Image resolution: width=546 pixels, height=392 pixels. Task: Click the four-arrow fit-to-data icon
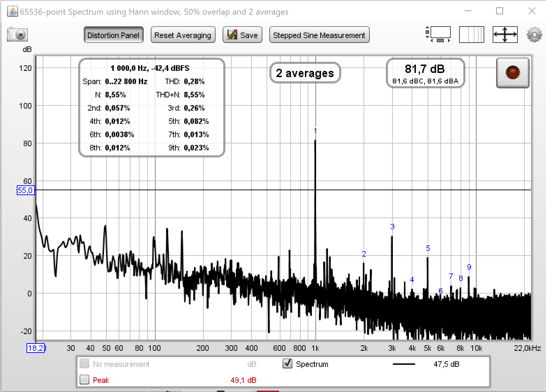pyautogui.click(x=505, y=35)
